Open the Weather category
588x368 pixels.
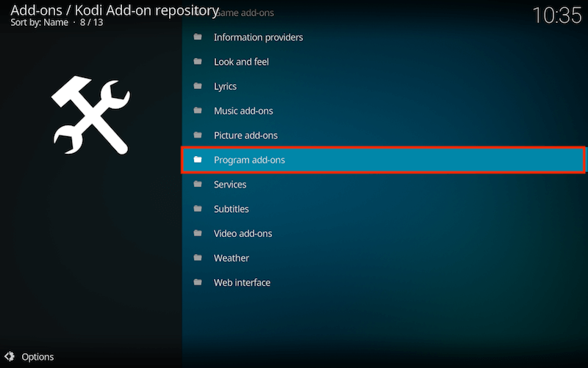click(383, 258)
